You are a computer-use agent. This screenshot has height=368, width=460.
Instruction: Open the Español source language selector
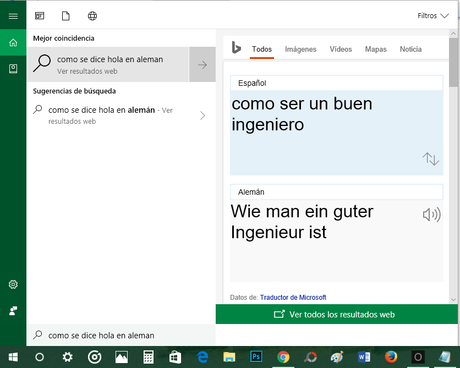(x=336, y=83)
